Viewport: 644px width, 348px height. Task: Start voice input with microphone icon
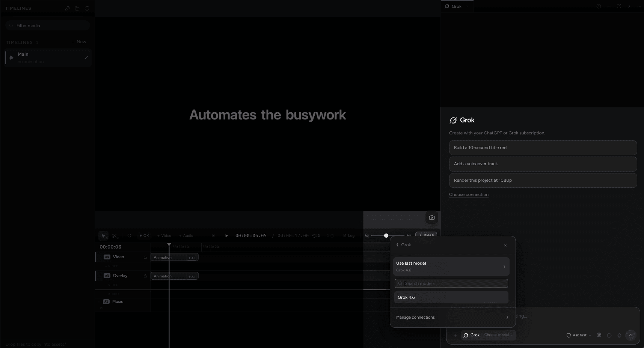click(x=619, y=335)
